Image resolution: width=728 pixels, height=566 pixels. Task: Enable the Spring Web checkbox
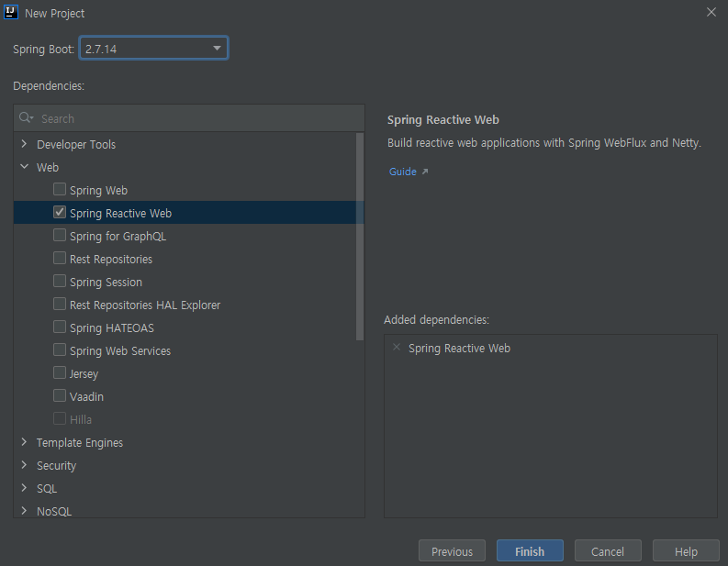tap(60, 189)
